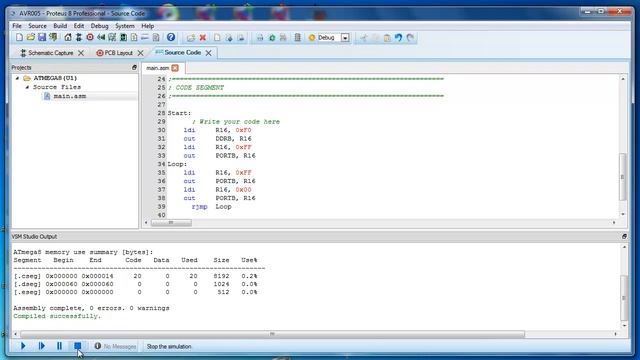This screenshot has width=640, height=360.
Task: Click the Source Code toolbar icon
Action: (144, 38)
